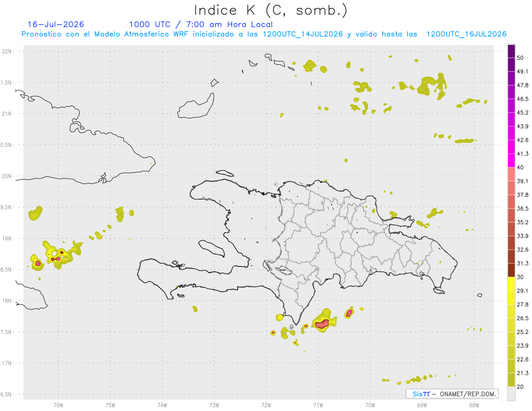Pick the salmon swatch between 39.1 and 40

[x=511, y=174]
